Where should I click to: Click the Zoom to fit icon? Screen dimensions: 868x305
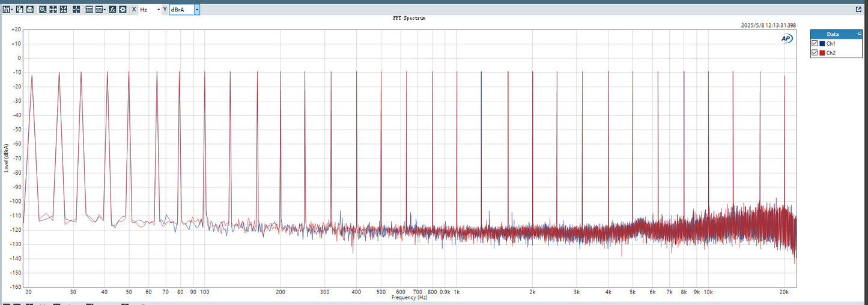click(63, 10)
